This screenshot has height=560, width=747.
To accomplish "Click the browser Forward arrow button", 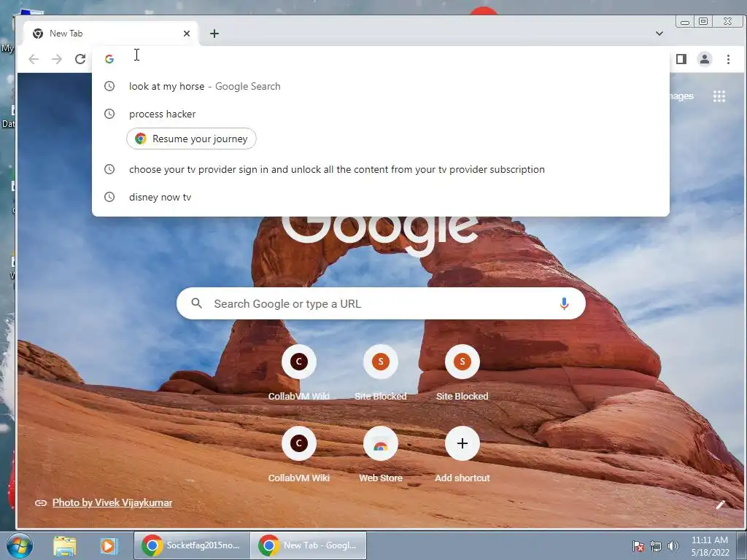I will pos(57,59).
